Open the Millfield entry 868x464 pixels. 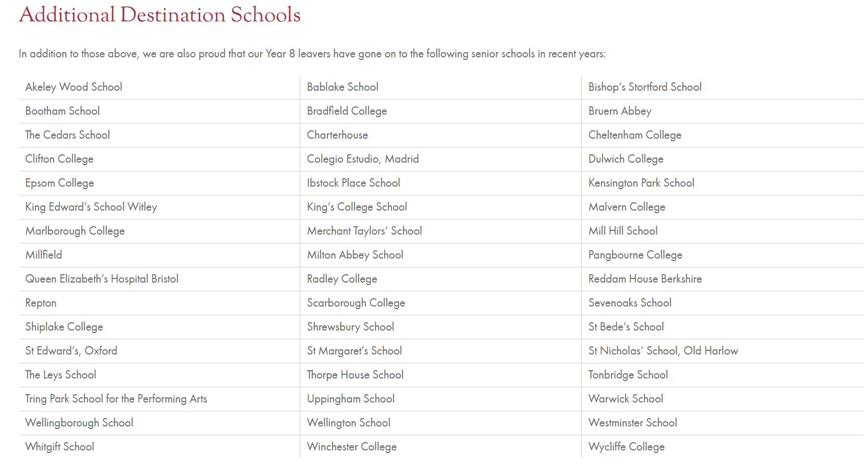click(x=44, y=255)
